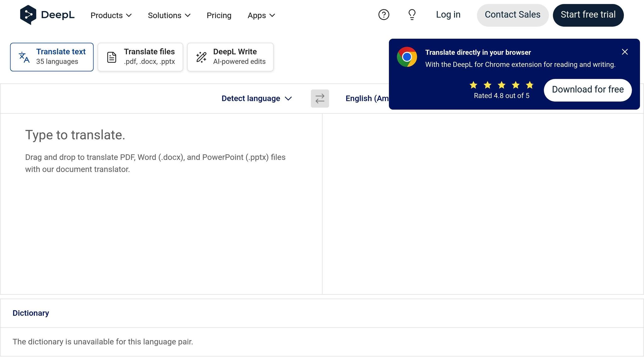644x362 pixels.
Task: Open the help question mark icon
Action: (x=384, y=15)
